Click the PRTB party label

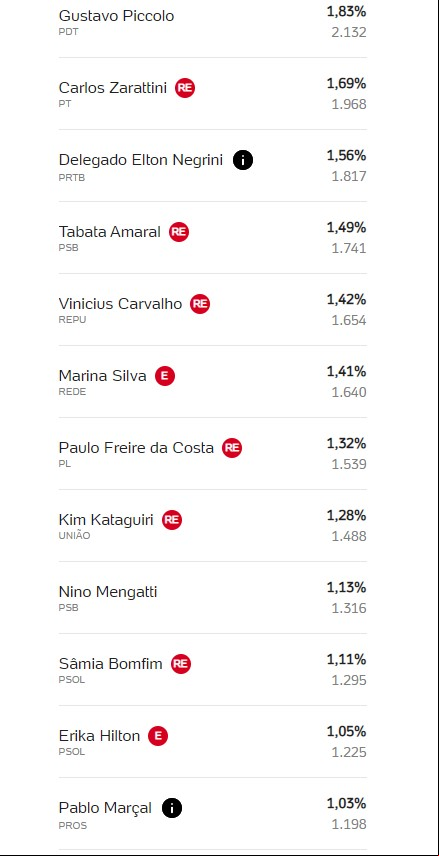click(x=72, y=177)
